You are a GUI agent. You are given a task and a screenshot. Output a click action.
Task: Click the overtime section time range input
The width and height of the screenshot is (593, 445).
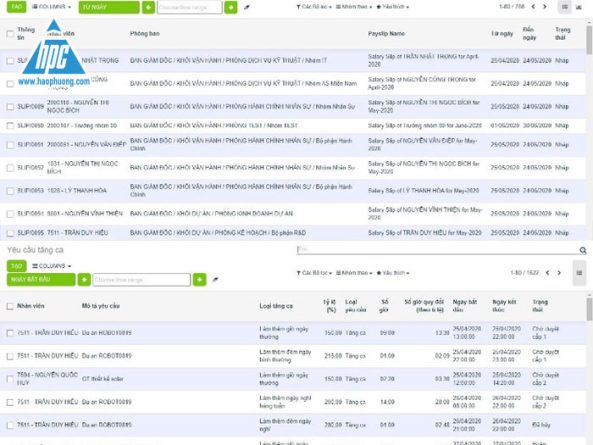point(141,280)
